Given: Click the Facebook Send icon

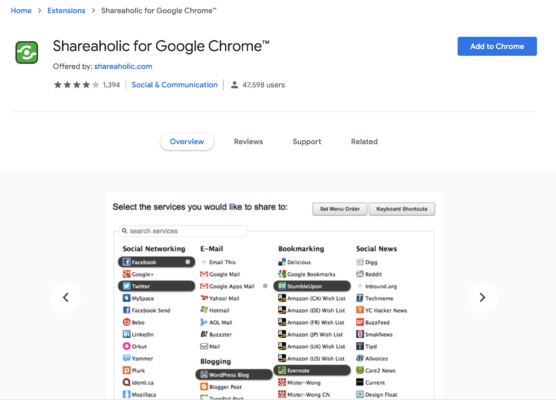Looking at the screenshot, I should (126, 310).
